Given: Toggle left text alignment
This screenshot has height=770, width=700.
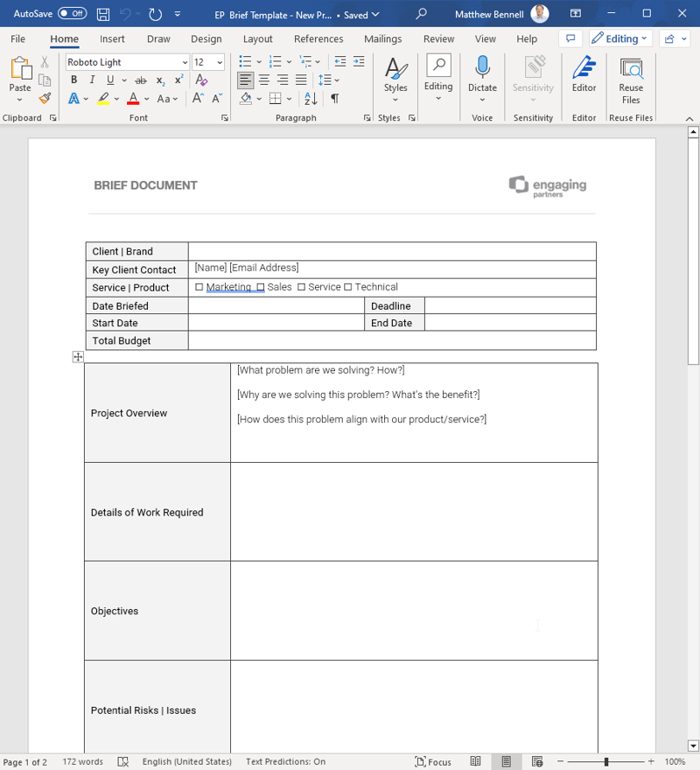Looking at the screenshot, I should click(x=245, y=80).
